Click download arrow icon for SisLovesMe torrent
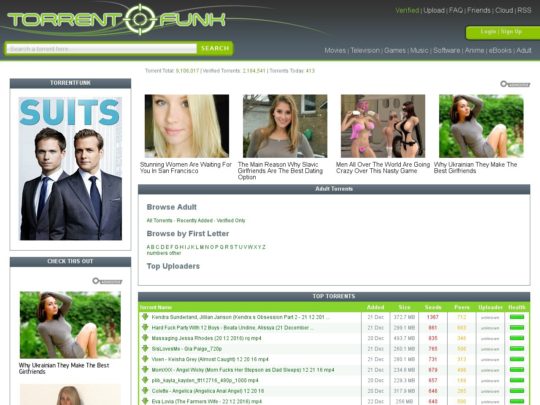This screenshot has width=540, height=405. pos(145,349)
